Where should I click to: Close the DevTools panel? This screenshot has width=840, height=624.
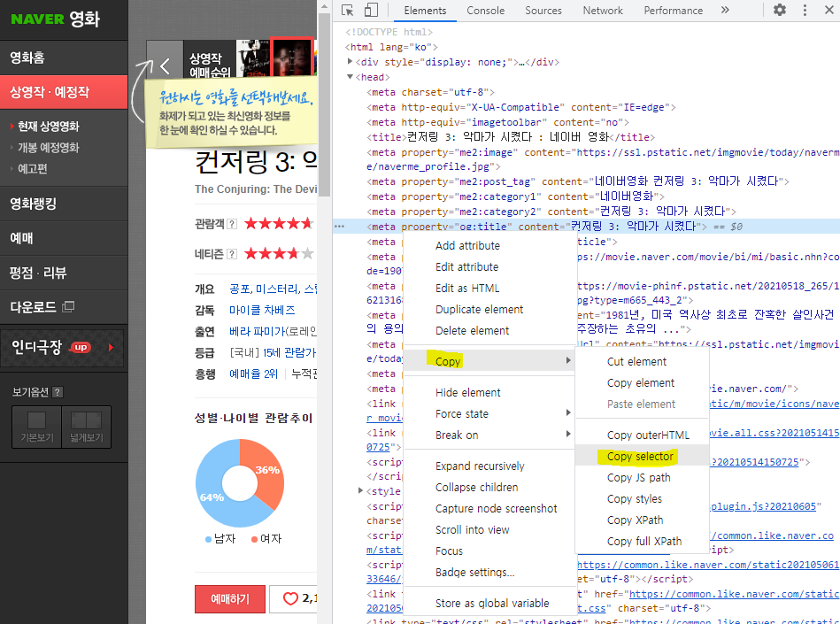828,10
